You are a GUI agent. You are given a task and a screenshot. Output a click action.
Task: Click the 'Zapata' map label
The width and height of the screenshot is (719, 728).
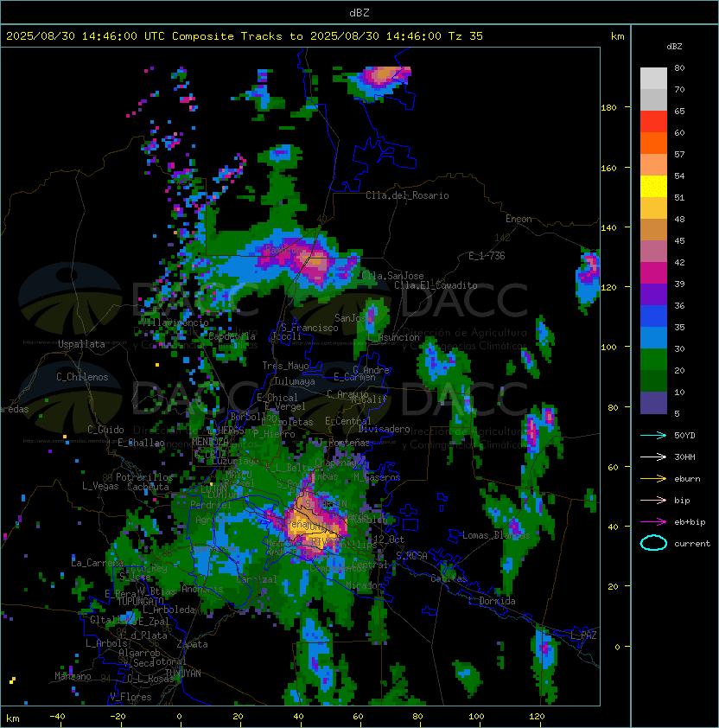click(x=192, y=644)
